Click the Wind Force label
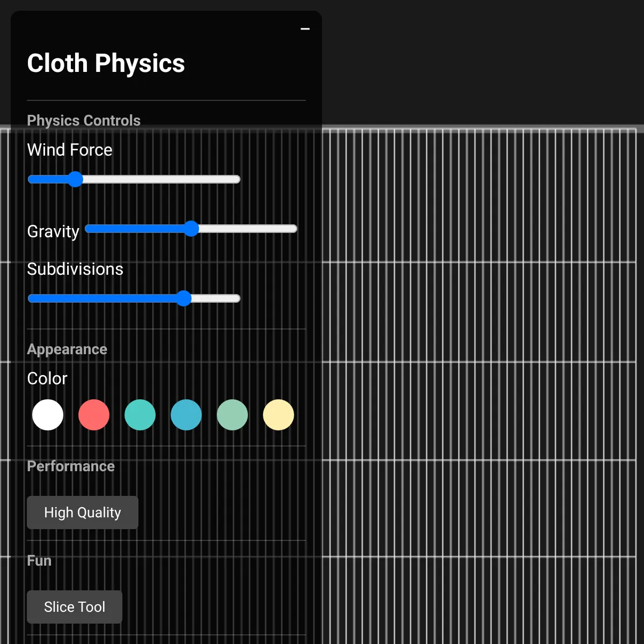The image size is (644, 644). pos(70,150)
